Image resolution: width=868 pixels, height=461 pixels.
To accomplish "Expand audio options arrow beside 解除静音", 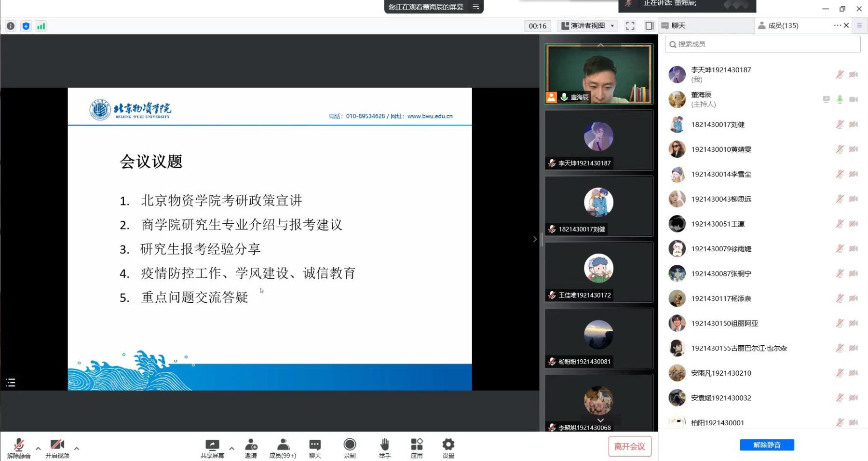I will pyautogui.click(x=38, y=448).
